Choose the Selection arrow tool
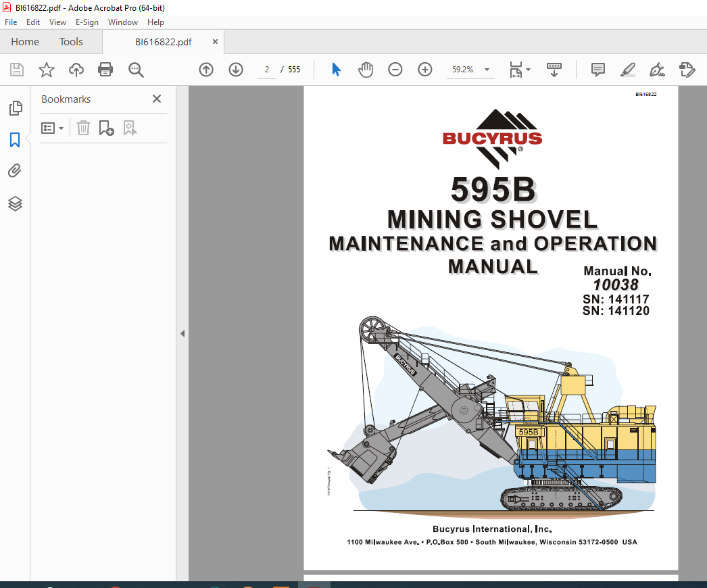Viewport: 707px width, 588px height. coord(336,70)
